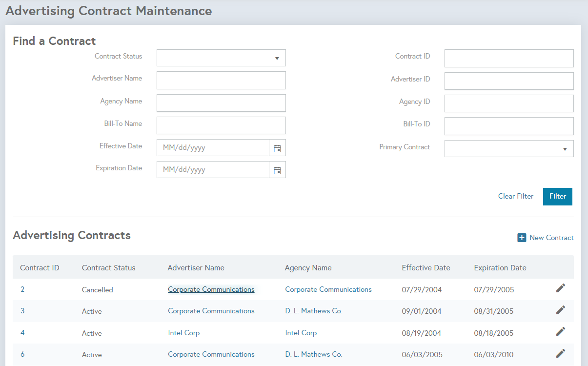588x366 pixels.
Task: Open contract ID 6 link
Action: coord(22,354)
